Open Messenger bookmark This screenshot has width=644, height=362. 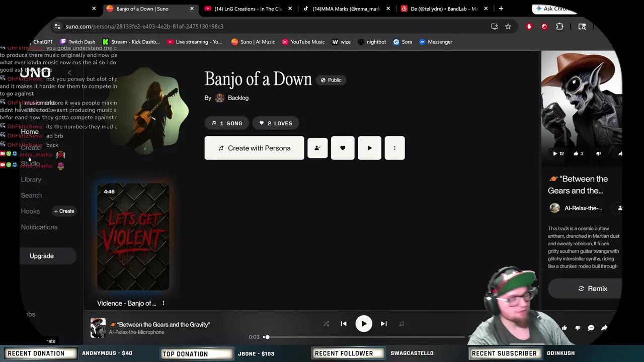[x=436, y=42]
